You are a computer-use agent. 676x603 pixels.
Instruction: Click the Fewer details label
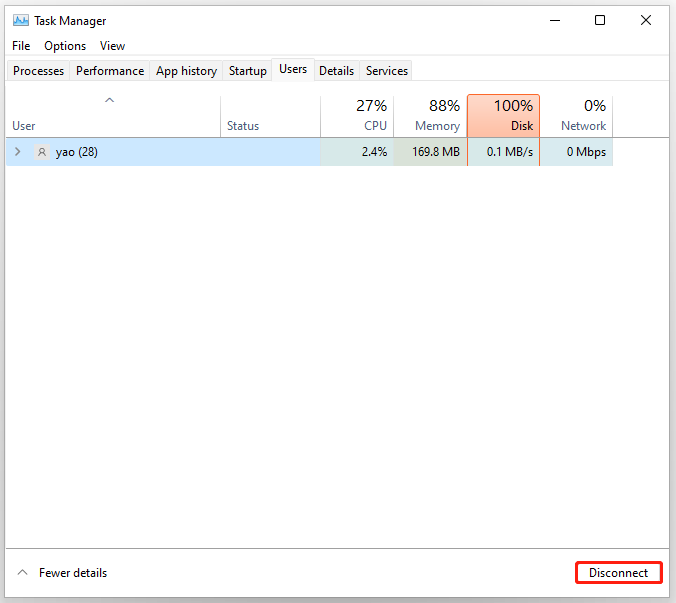click(73, 572)
